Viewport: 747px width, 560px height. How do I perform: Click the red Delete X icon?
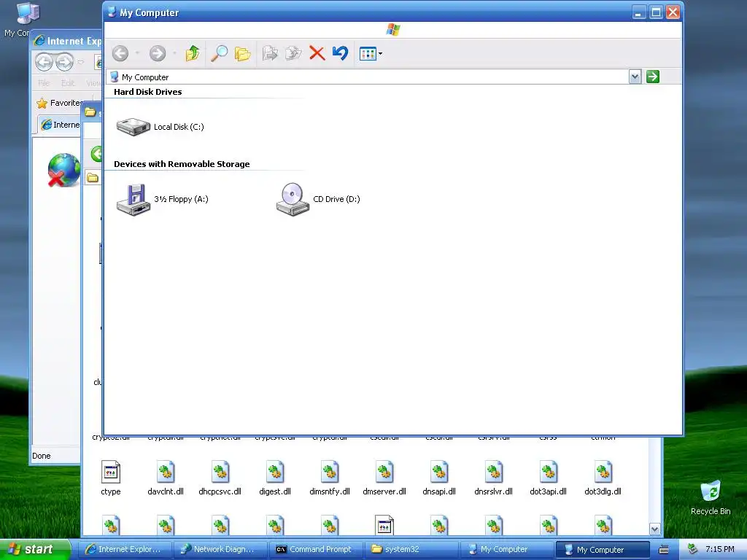(317, 53)
